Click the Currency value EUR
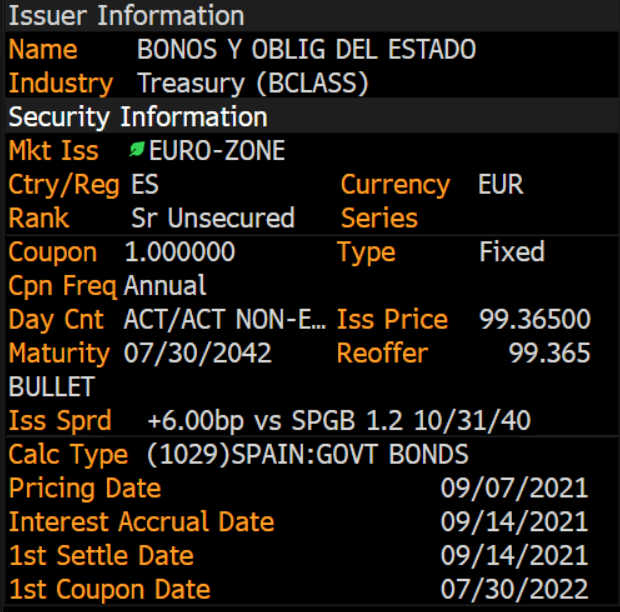The image size is (620, 612). [501, 184]
